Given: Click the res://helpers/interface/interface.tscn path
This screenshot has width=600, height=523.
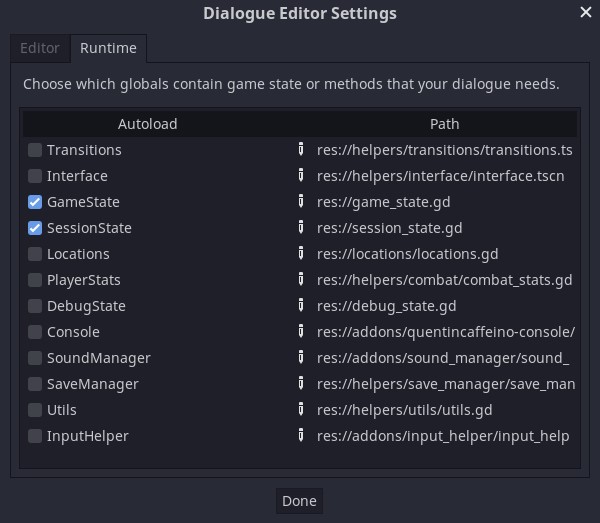Looking at the screenshot, I should tap(440, 176).
